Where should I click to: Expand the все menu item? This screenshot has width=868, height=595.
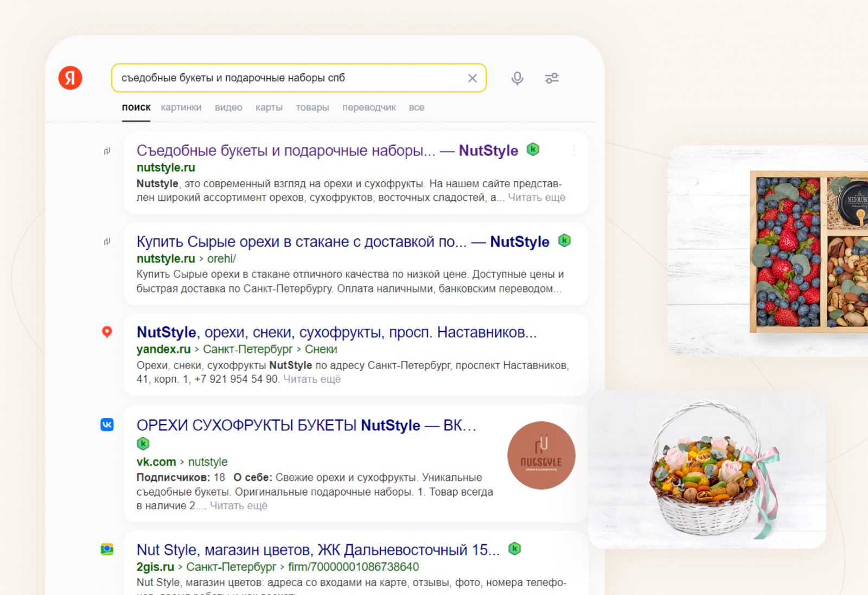click(x=417, y=107)
